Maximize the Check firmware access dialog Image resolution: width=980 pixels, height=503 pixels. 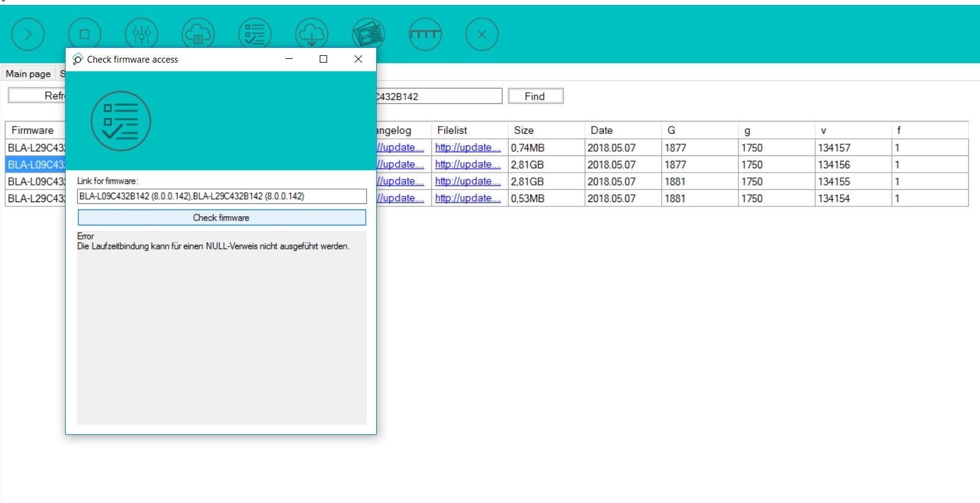323,59
